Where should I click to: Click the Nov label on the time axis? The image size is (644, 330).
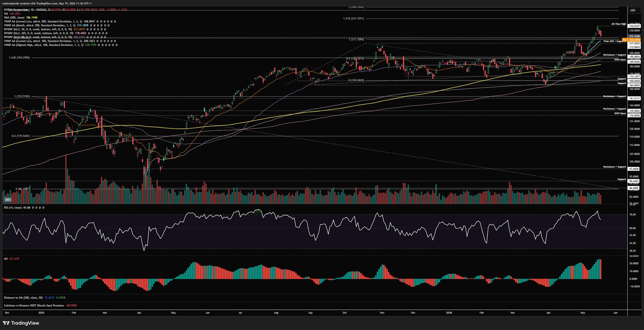(382, 313)
